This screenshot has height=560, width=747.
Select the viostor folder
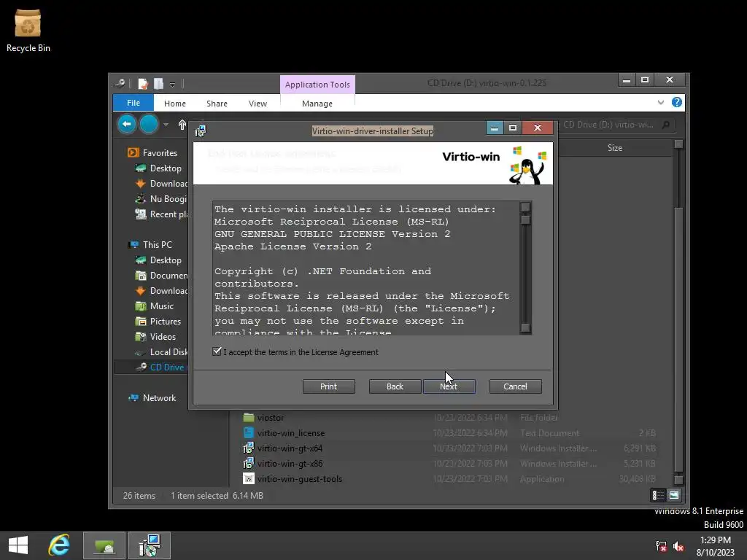click(263, 418)
